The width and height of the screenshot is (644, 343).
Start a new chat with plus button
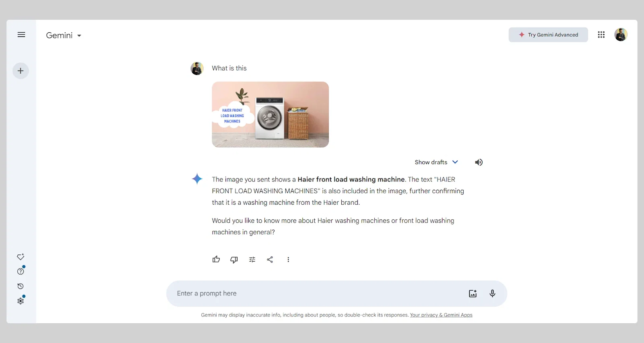point(21,71)
